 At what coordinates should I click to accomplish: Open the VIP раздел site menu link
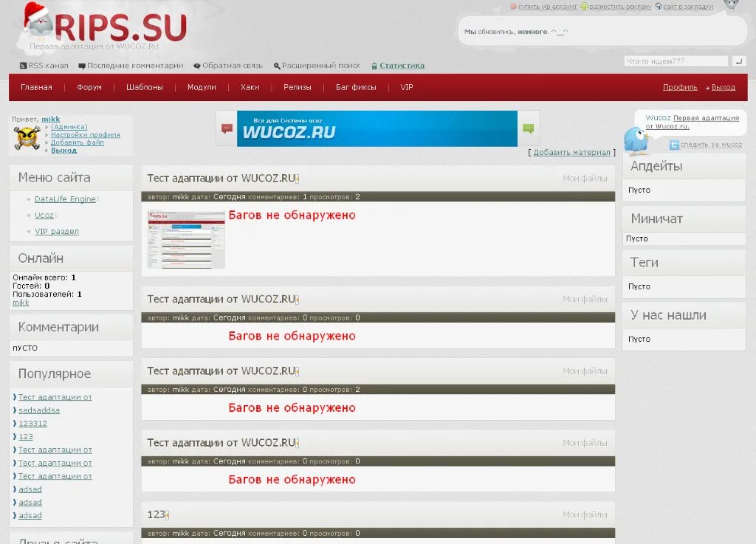56,231
